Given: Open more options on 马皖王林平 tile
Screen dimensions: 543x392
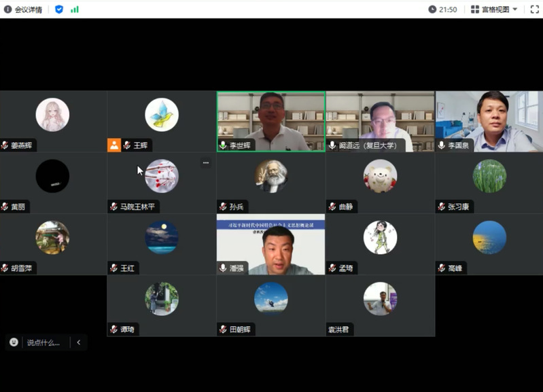Looking at the screenshot, I should (x=206, y=163).
